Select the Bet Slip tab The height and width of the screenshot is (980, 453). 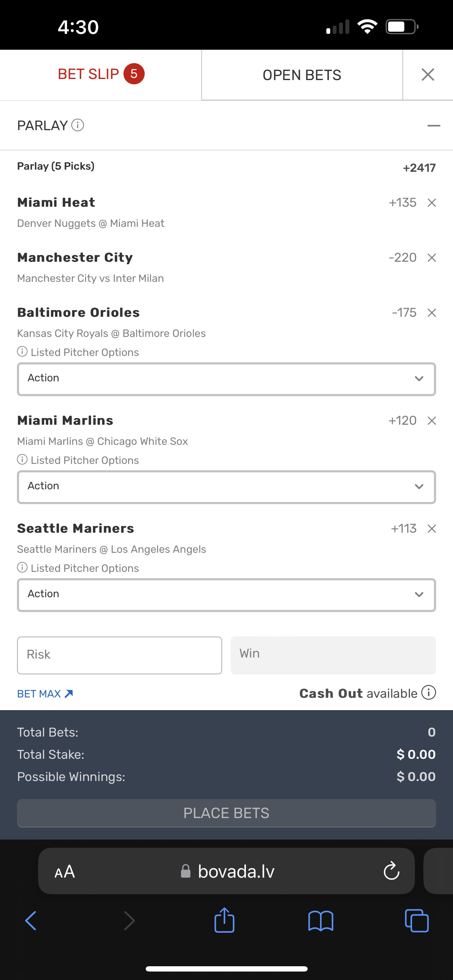click(x=101, y=74)
